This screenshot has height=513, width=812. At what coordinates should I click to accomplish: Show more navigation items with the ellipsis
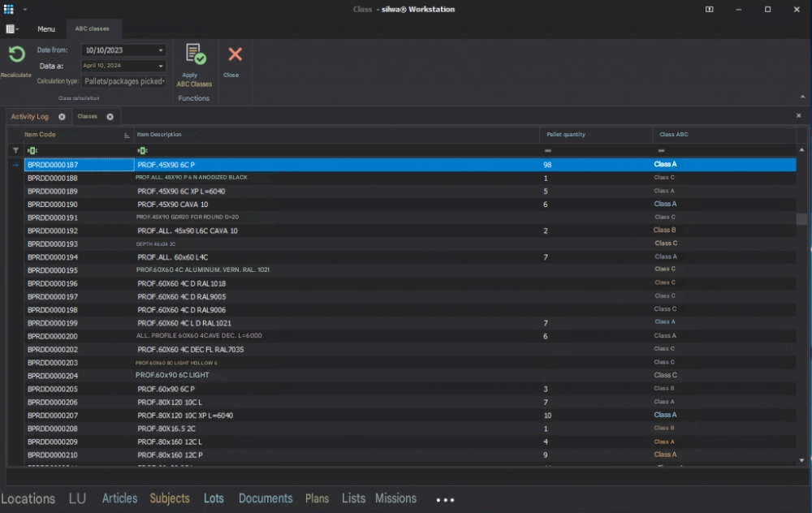coord(445,500)
